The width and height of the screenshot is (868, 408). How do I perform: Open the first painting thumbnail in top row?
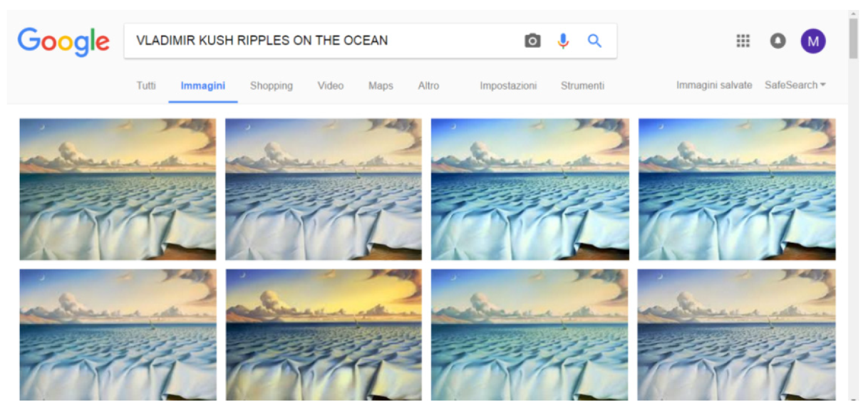click(118, 189)
